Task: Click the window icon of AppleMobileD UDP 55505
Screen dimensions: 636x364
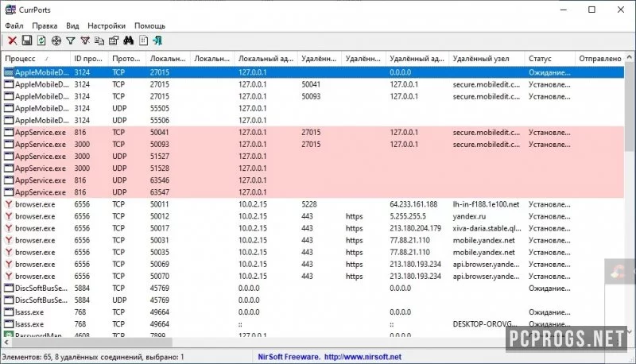Action: 9,109
